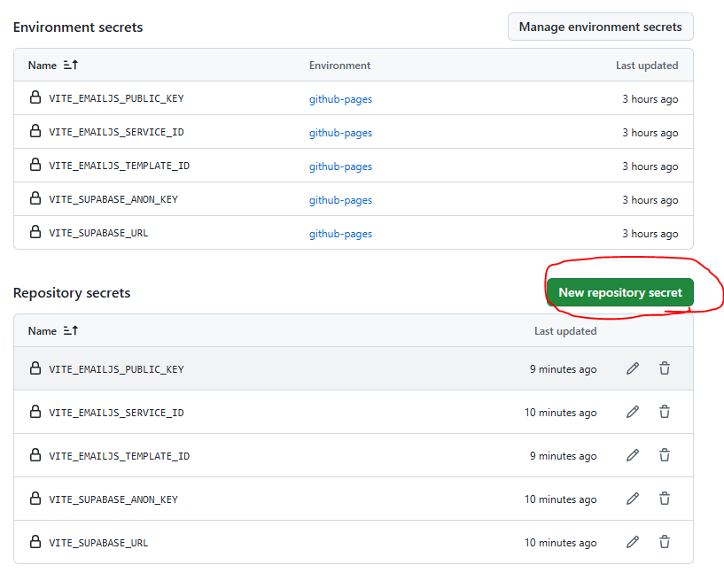
Task: Click Repository secrets heading
Action: [x=72, y=293]
